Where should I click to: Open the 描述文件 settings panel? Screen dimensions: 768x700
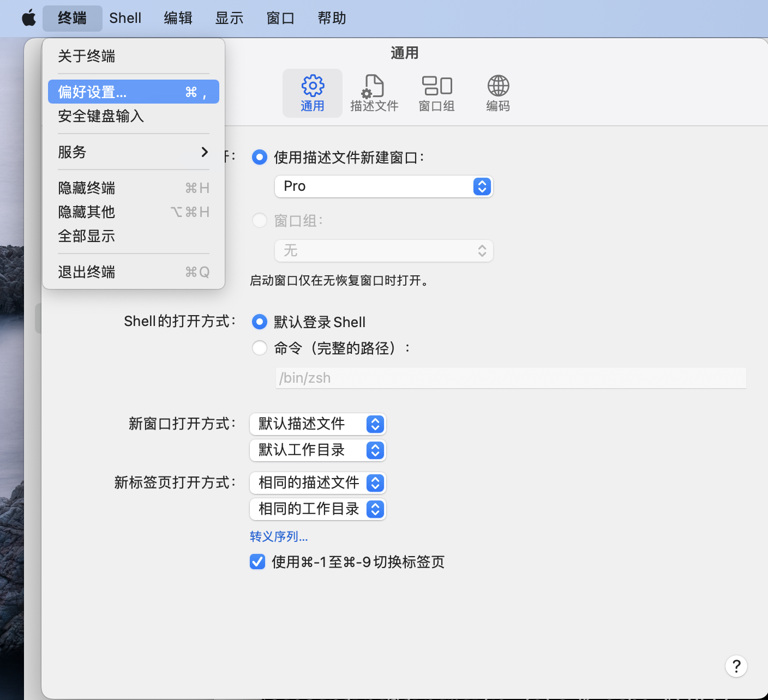coord(374,93)
